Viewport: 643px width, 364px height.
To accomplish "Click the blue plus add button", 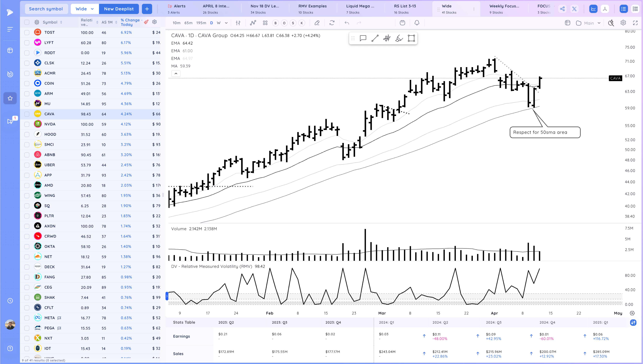I will tap(147, 9).
